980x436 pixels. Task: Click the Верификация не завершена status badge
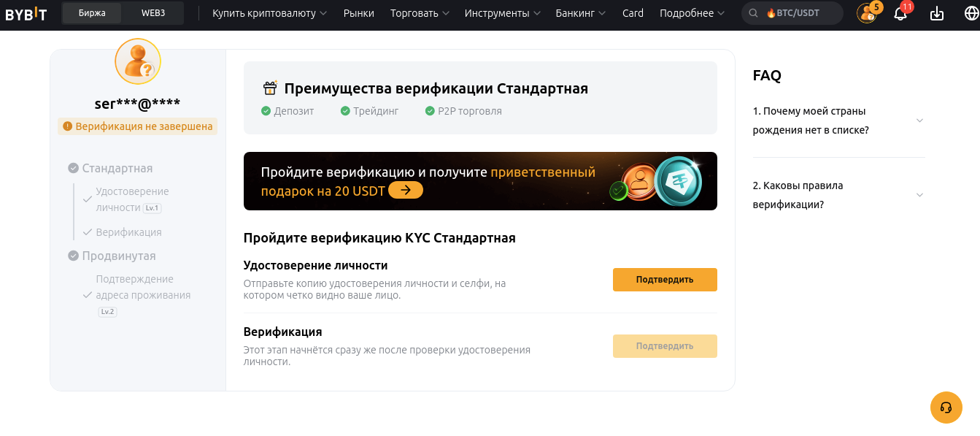click(x=138, y=126)
